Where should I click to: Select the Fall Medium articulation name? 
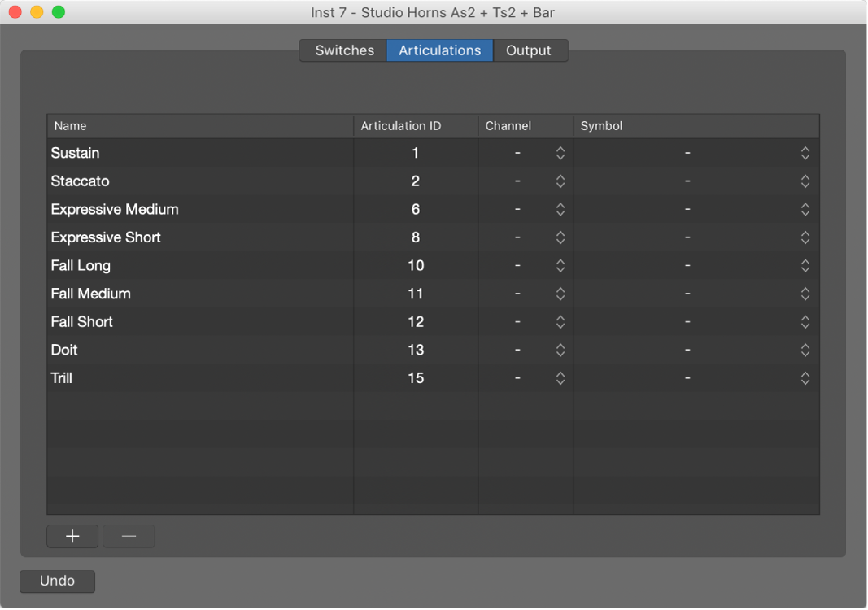(x=91, y=294)
